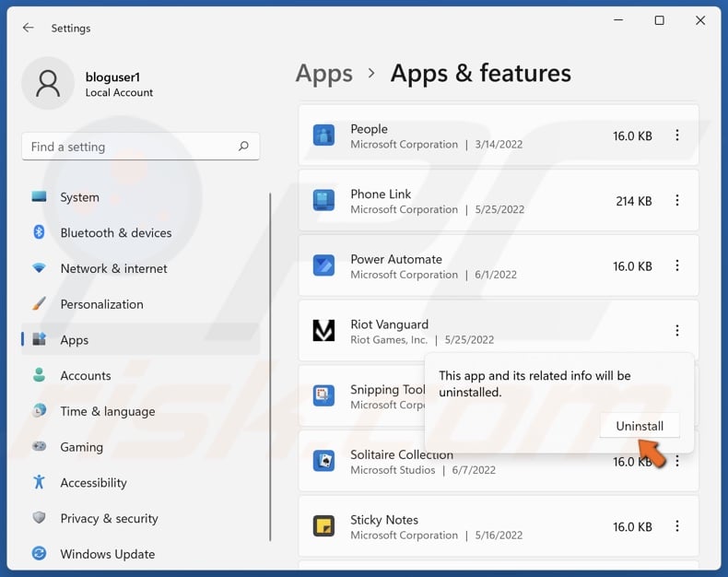Minimize the Settings window
The width and height of the screenshot is (728, 577).
click(618, 20)
